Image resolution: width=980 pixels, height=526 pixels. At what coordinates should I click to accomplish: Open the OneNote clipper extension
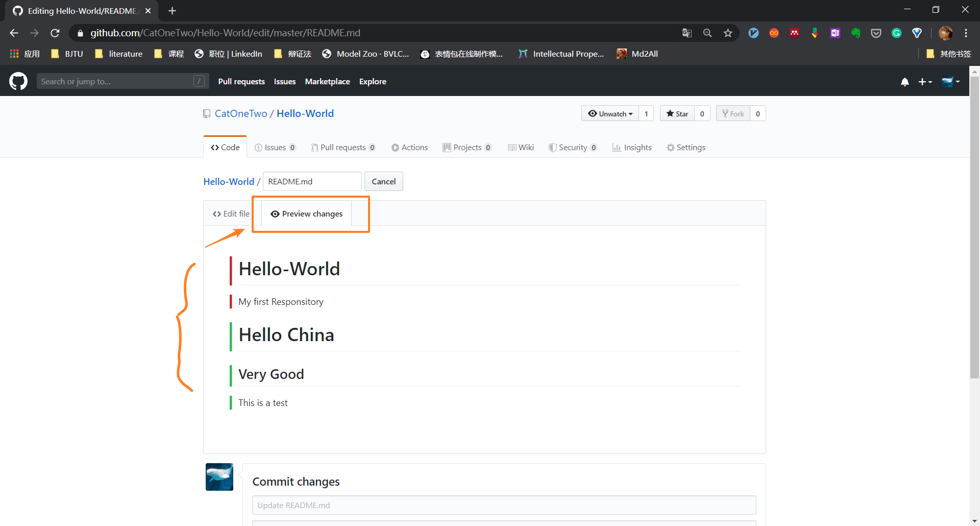[x=835, y=33]
